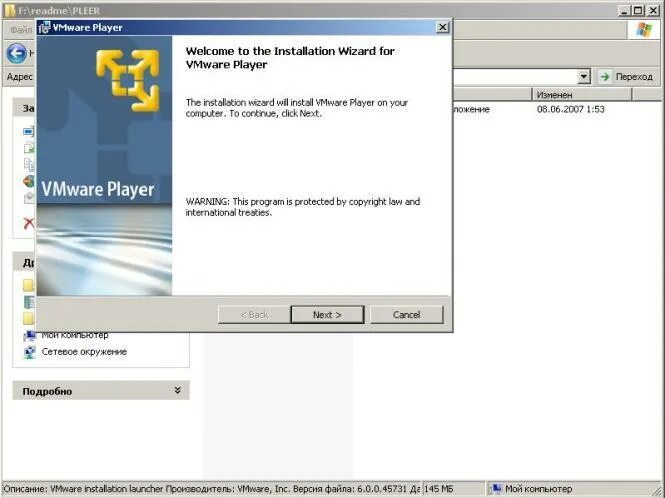This screenshot has height=498, width=665.
Task: Open Сетевое окружение in the sidebar
Action: (84, 352)
